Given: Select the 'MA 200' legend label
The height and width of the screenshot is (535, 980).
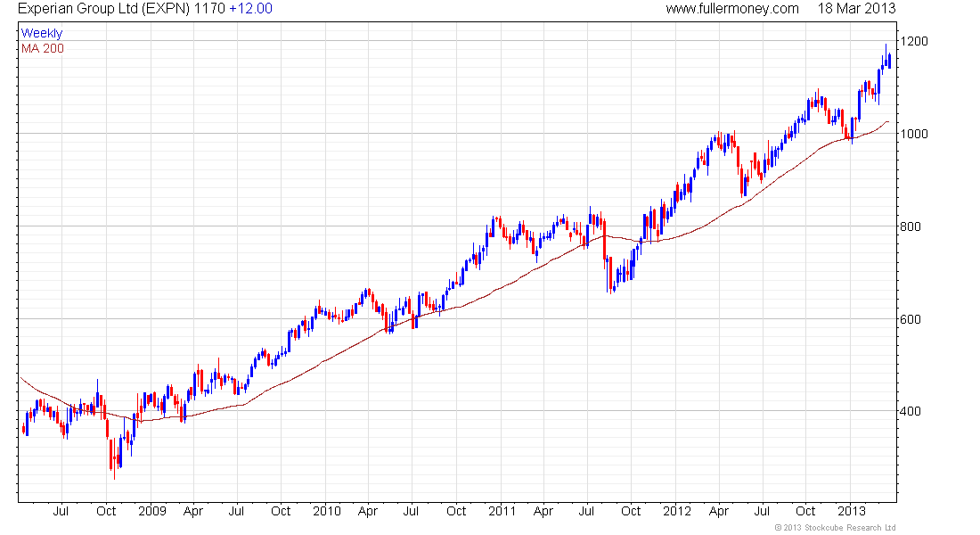Looking at the screenshot, I should [43, 48].
